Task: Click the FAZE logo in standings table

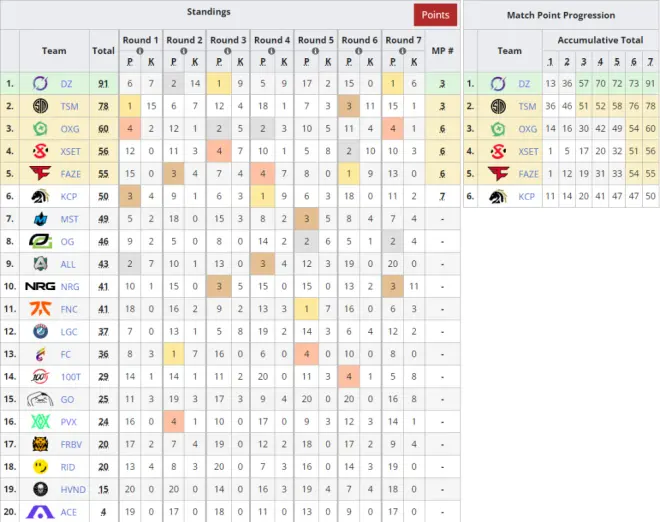Action: click(40, 173)
